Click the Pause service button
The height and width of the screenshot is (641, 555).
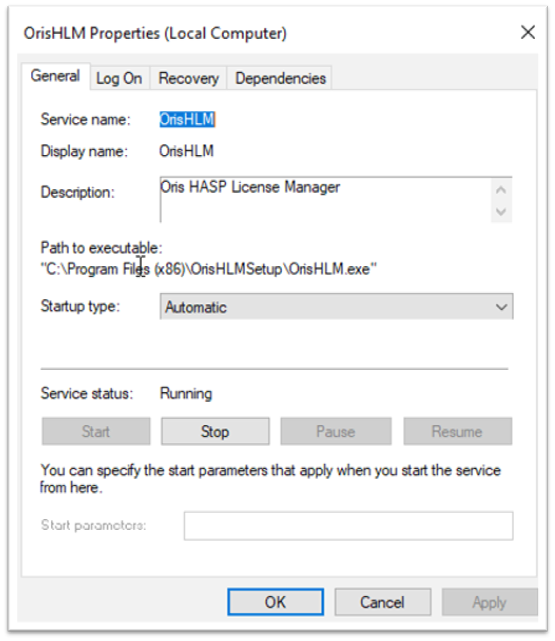[336, 431]
